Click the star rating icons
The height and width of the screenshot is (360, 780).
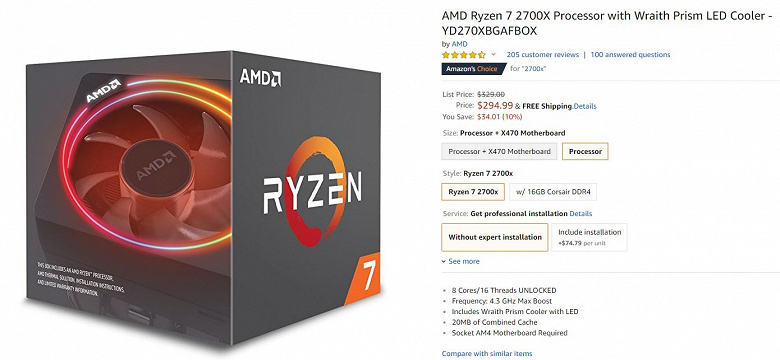(464, 55)
